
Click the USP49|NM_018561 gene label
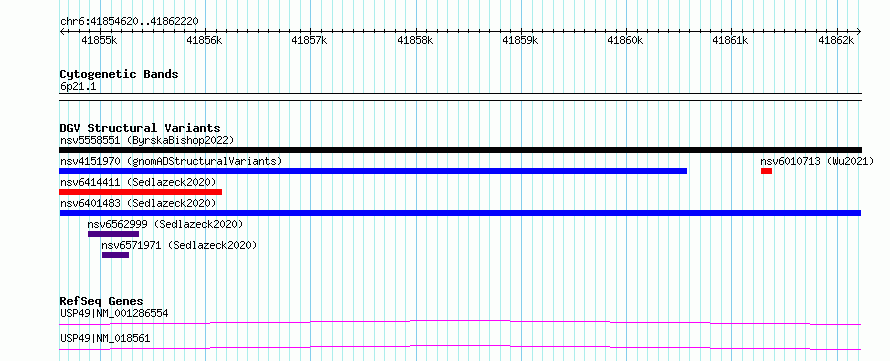[x=105, y=338]
